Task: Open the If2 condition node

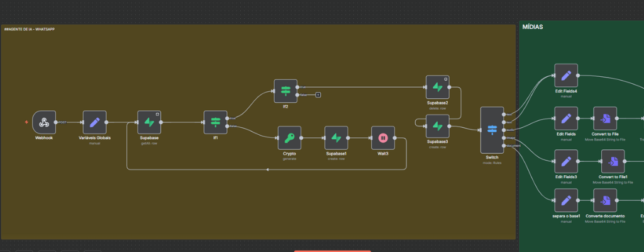Action: (286, 91)
